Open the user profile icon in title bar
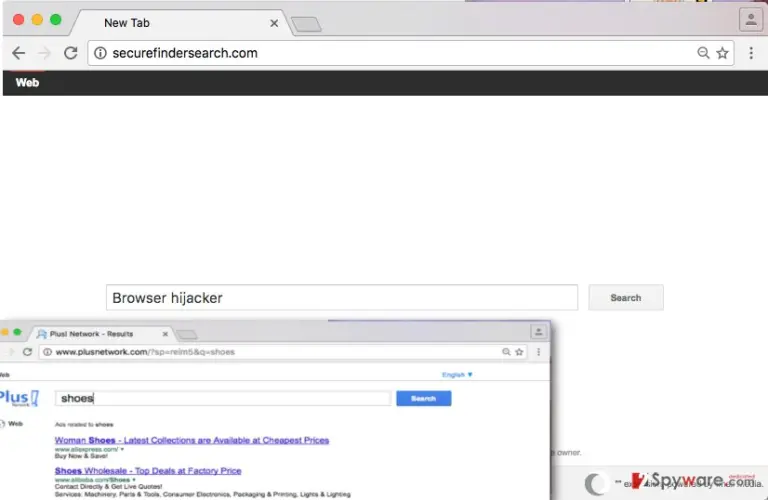Screen dimensions: 768x500 click(x=751, y=20)
